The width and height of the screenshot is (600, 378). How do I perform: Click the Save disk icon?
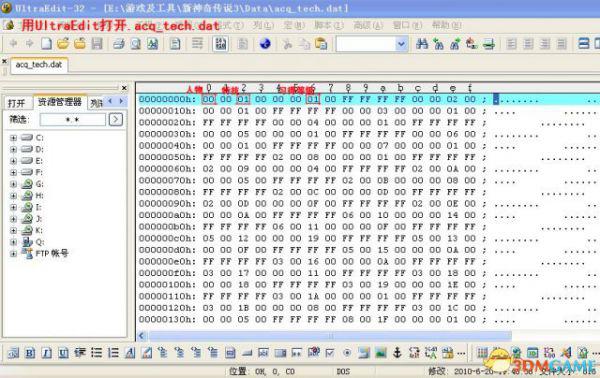click(x=96, y=44)
